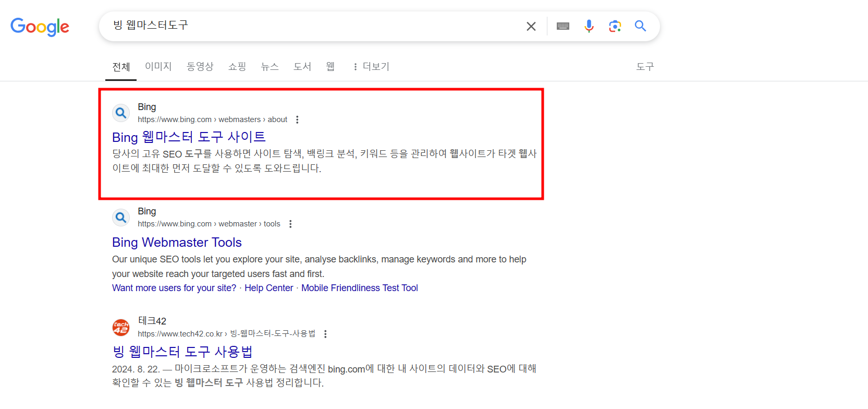Viewport: 868px width, 409px height.
Task: Open the on-screen keyboard input tool
Action: click(x=563, y=26)
